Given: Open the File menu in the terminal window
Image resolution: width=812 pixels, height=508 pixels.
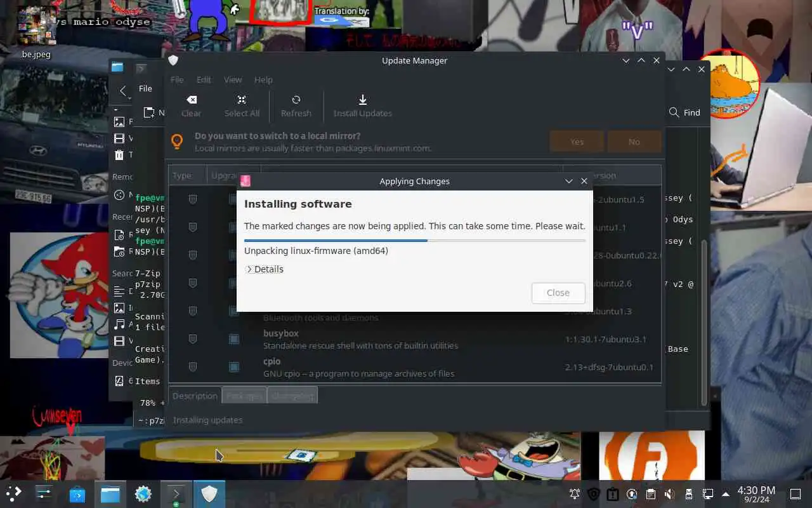Looking at the screenshot, I should coord(145,88).
